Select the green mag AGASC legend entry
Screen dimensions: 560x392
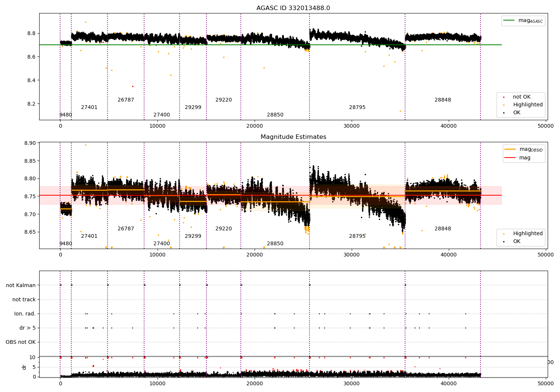523,21
